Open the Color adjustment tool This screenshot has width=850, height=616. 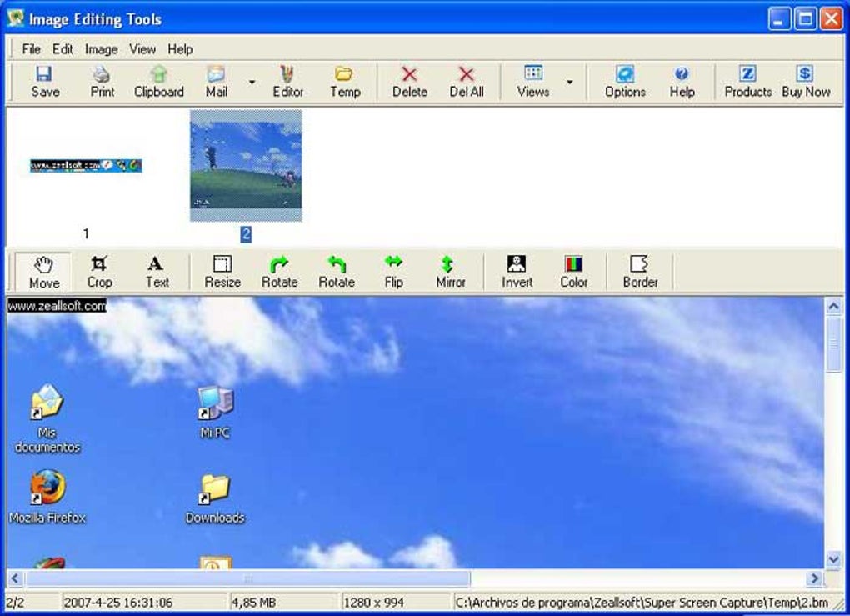pos(574,270)
